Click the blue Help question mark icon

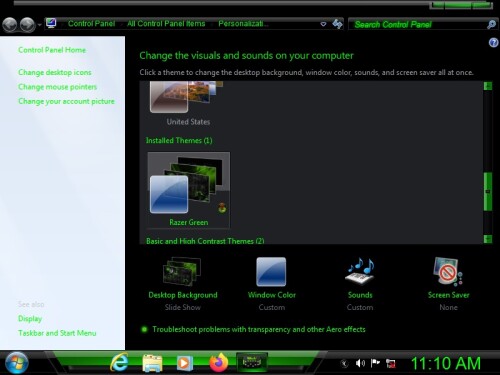coord(493,43)
